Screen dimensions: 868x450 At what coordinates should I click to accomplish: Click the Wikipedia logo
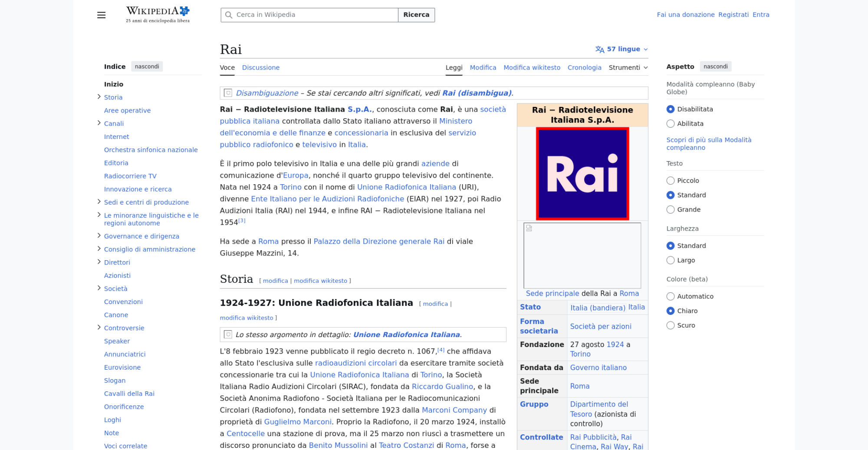coord(158,14)
